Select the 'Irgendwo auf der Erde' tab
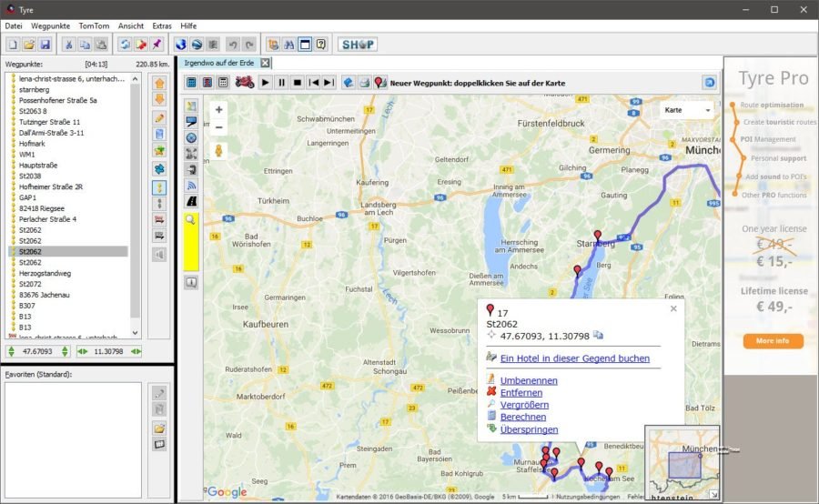Screen dimensions: 819x504 219,63
